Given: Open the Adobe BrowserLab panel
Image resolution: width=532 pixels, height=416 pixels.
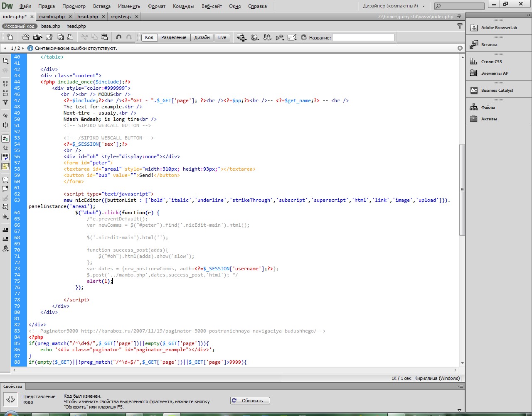Looking at the screenshot, I should pyautogui.click(x=499, y=27).
